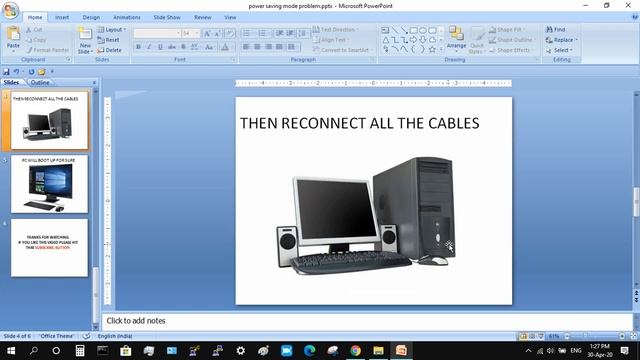The height and width of the screenshot is (360, 640).
Task: Toggle Italic formatting
Action: (149, 47)
